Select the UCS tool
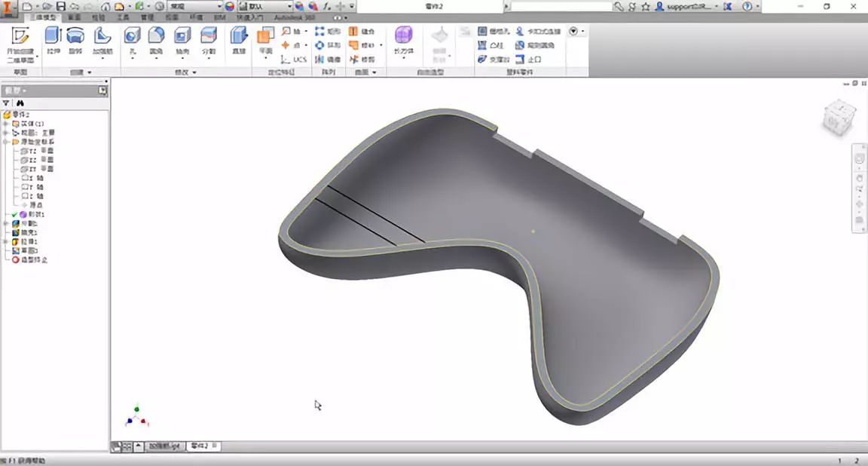868x466 pixels. (x=294, y=60)
